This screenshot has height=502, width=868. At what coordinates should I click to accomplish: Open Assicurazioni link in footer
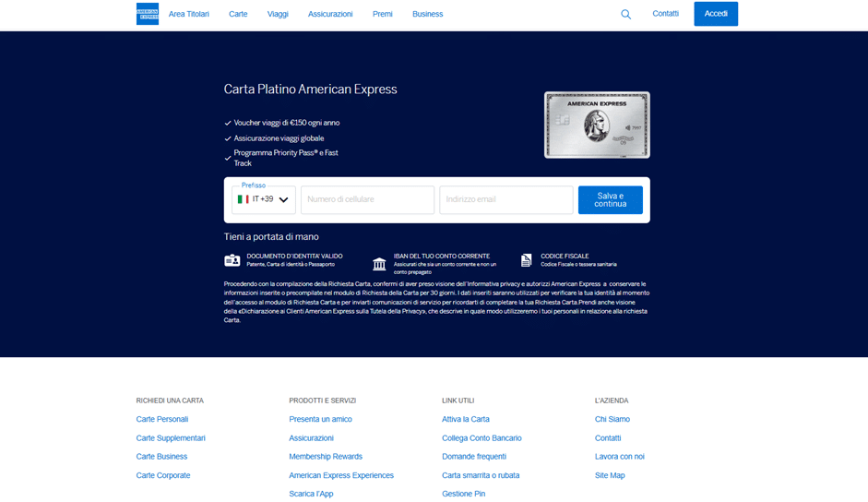(x=311, y=437)
